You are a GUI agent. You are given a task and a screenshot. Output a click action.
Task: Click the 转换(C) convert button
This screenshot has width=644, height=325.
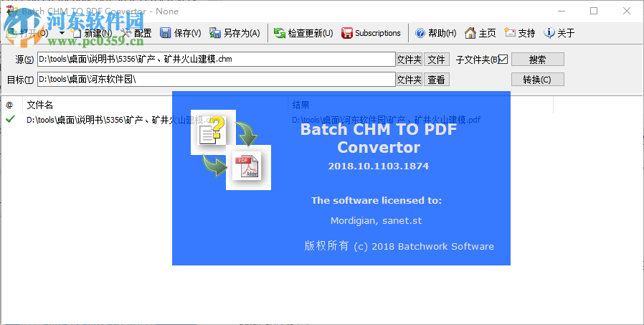point(538,80)
